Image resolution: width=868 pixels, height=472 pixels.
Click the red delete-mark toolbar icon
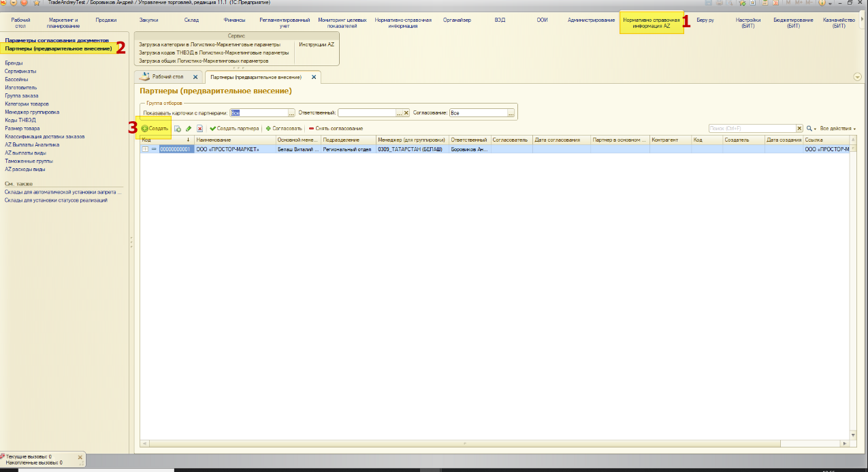coord(199,128)
